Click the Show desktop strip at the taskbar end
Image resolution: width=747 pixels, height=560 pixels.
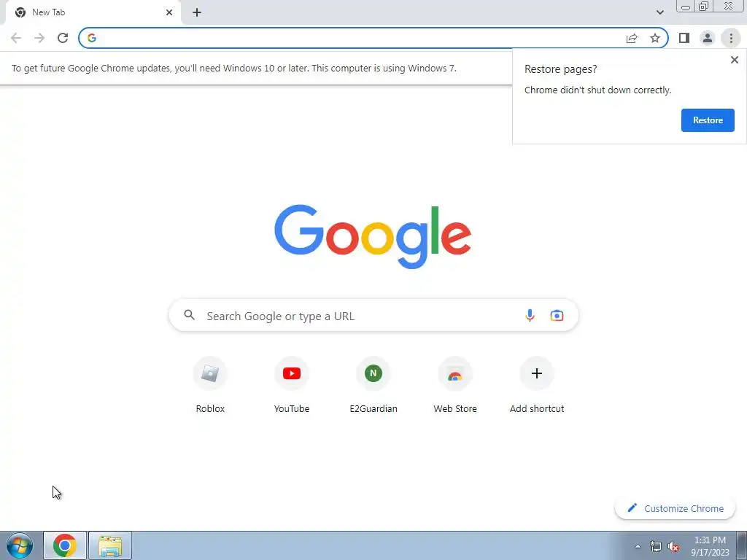(741, 545)
